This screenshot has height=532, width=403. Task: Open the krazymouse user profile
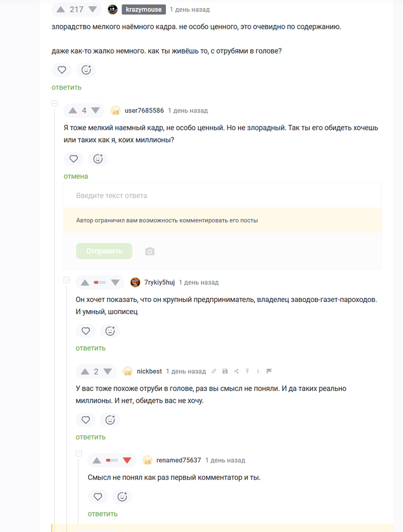pyautogui.click(x=144, y=9)
